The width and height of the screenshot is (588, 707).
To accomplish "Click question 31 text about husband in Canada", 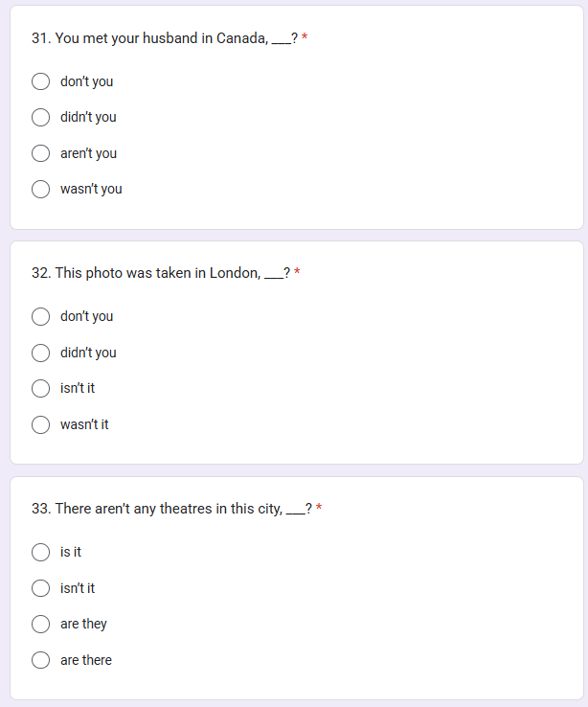I will (x=165, y=38).
